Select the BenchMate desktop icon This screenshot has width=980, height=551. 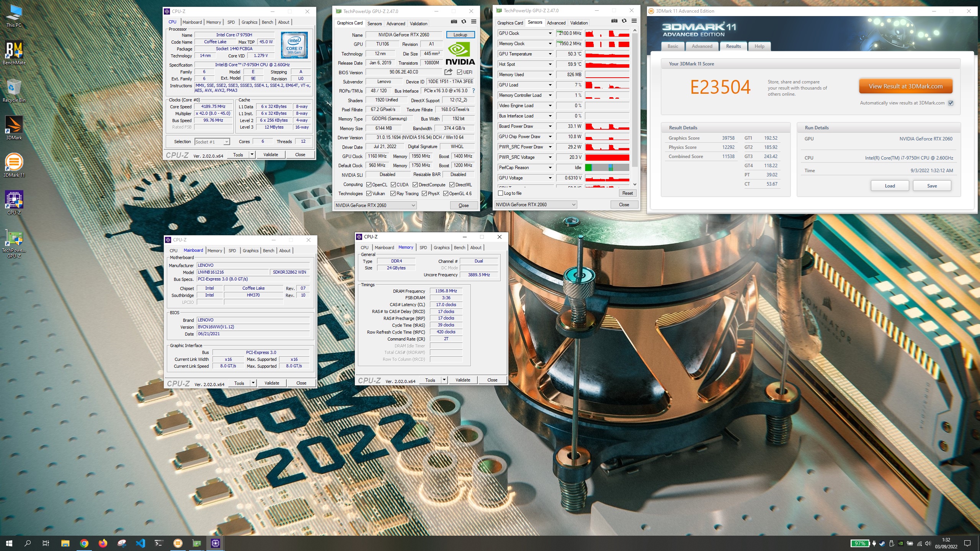[x=14, y=54]
